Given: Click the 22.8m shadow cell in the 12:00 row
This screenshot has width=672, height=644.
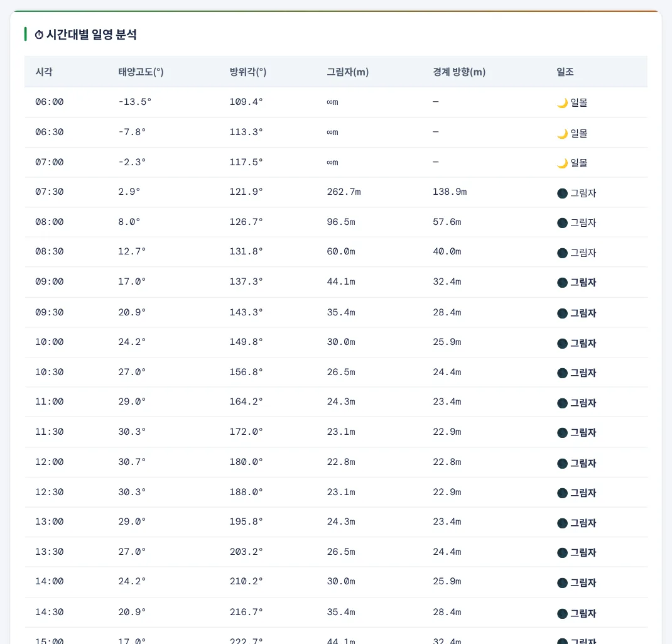Looking at the screenshot, I should pyautogui.click(x=341, y=462).
